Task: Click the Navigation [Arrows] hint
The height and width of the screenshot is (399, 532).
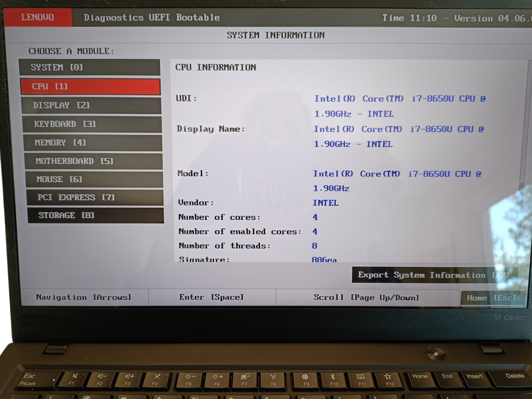Action: 84,297
